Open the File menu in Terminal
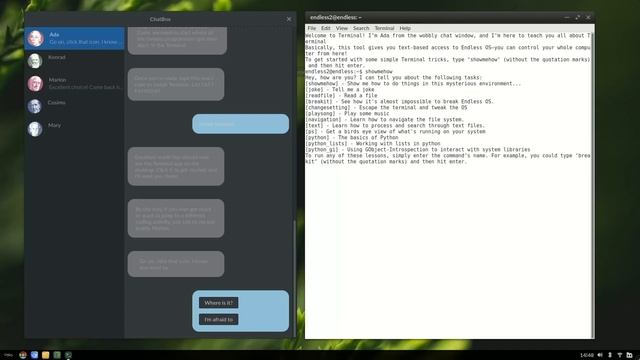The height and width of the screenshot is (360, 640). pyautogui.click(x=312, y=28)
